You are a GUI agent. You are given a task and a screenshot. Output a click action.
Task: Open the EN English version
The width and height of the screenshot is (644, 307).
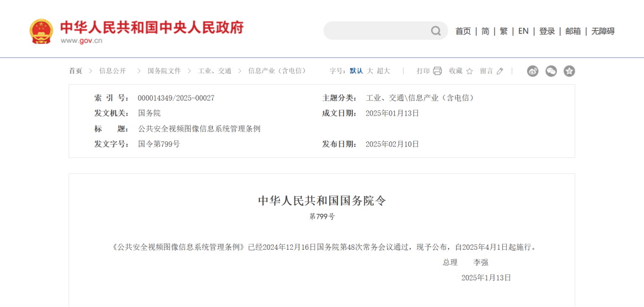(523, 31)
